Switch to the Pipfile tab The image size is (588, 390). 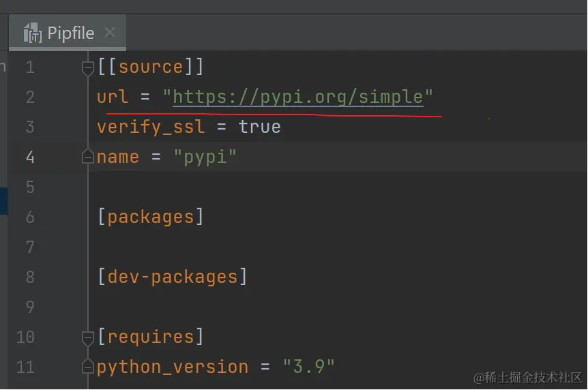point(70,33)
